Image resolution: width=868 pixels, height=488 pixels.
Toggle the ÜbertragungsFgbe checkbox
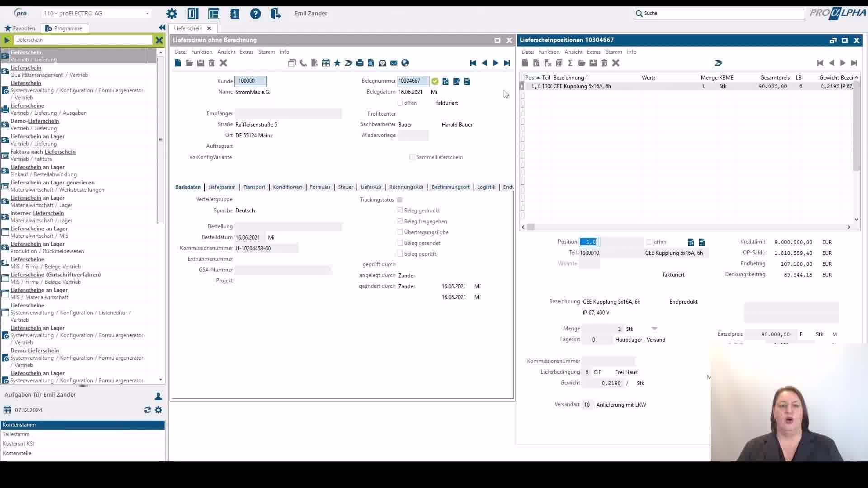click(400, 232)
